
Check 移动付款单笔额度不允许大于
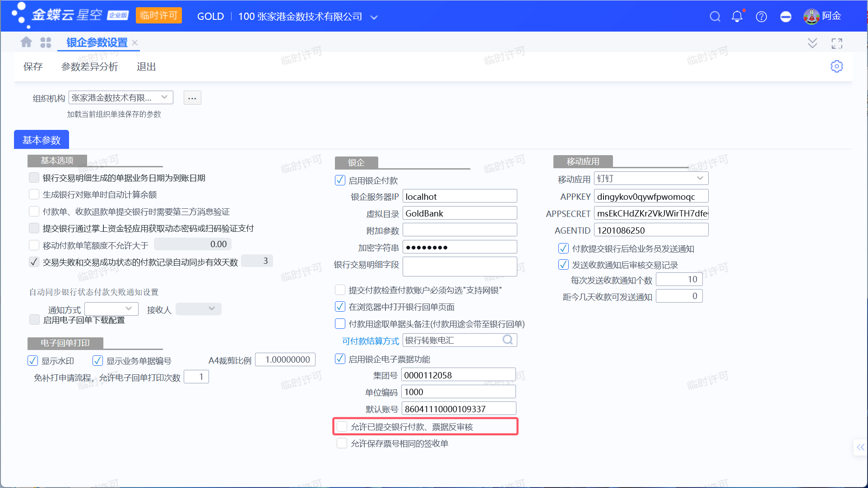coord(34,245)
